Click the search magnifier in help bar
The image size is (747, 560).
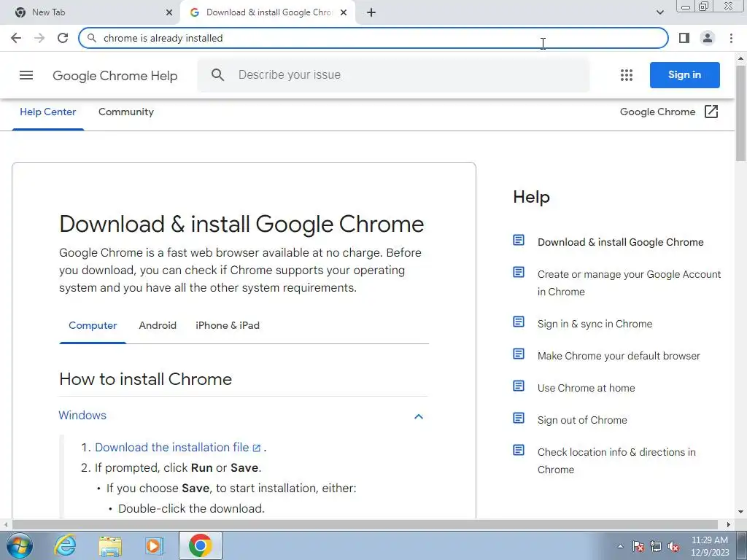coord(217,75)
